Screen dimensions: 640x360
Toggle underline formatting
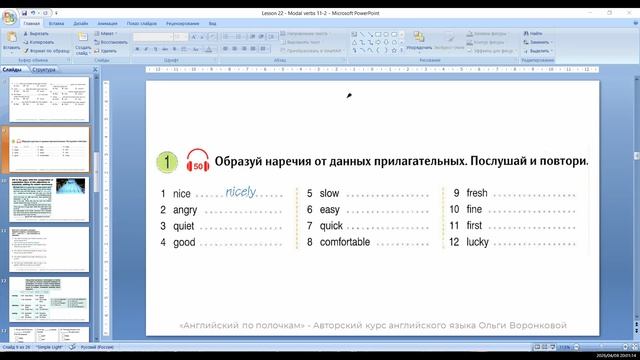pos(155,49)
